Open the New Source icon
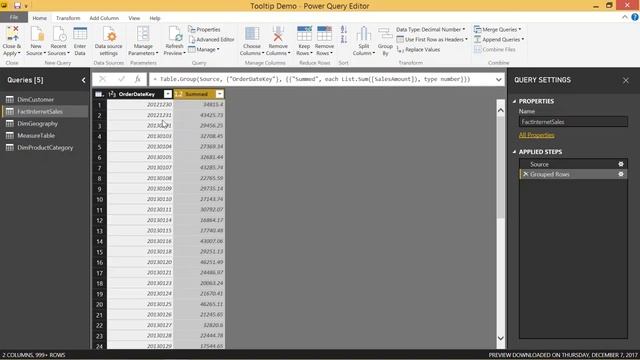640x360 pixels. pos(37,34)
